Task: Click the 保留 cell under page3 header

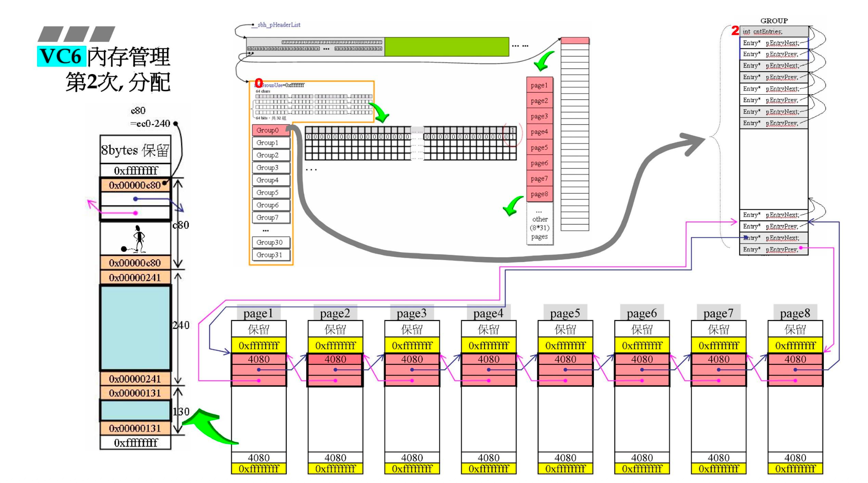Action: [412, 329]
